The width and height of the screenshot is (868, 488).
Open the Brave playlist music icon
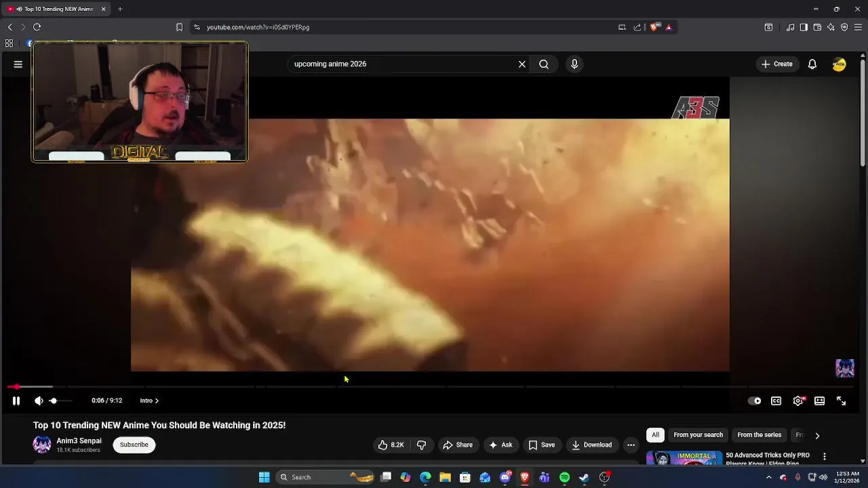pos(790,27)
